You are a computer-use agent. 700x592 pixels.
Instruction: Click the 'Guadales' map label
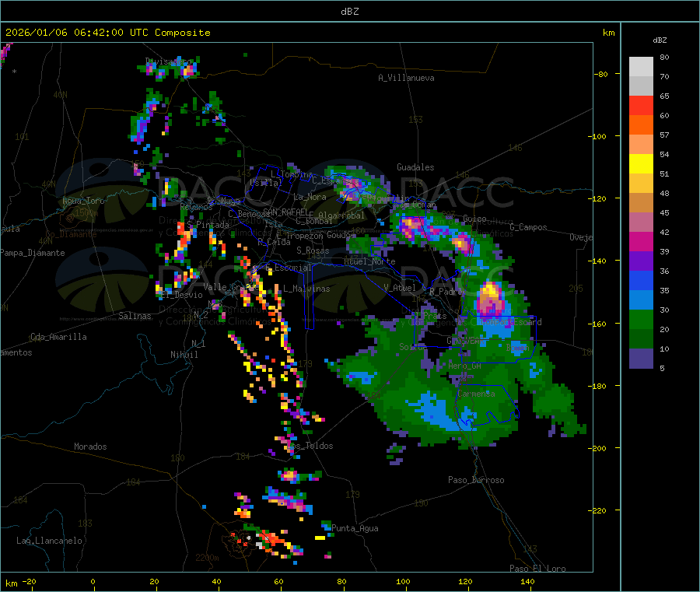coord(415,167)
